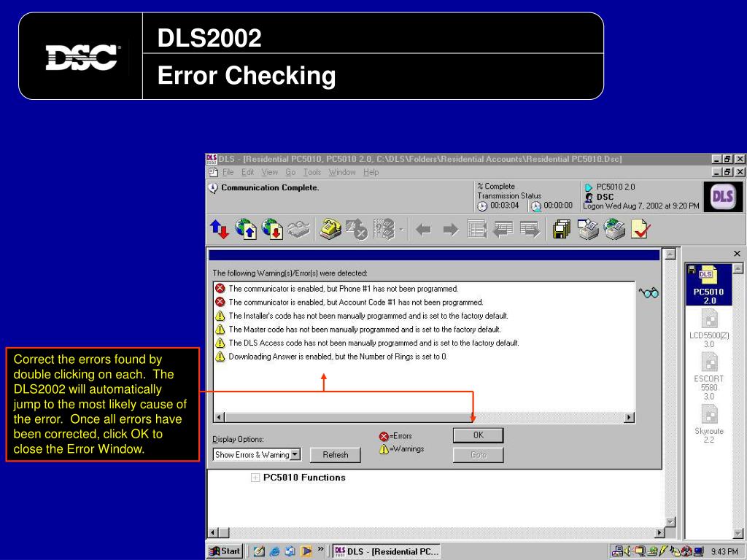Click the greyed help question icon
The height and width of the screenshot is (560, 747).
(x=384, y=230)
